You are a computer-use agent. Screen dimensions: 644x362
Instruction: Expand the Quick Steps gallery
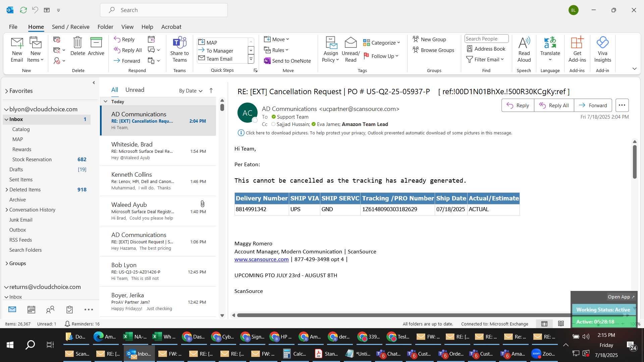(x=251, y=59)
